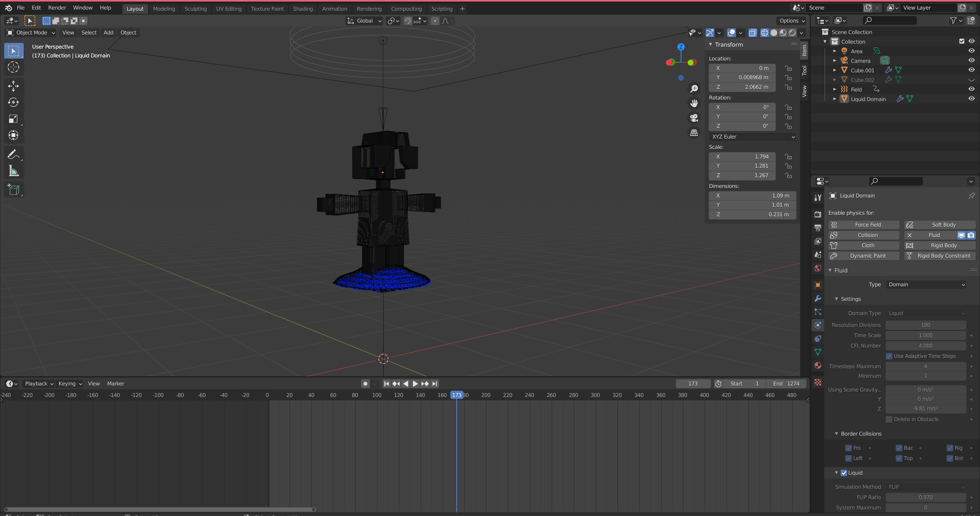Open the Tool properties tab icon
The height and width of the screenshot is (516, 980).
(818, 198)
